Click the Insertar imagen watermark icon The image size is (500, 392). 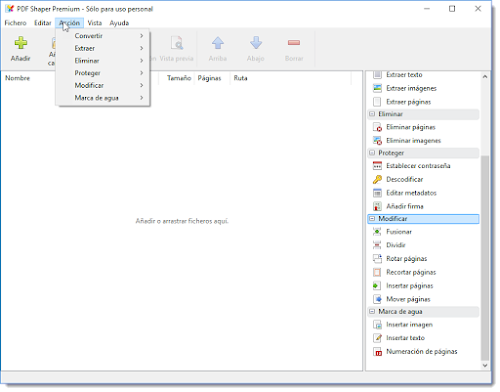[377, 325]
